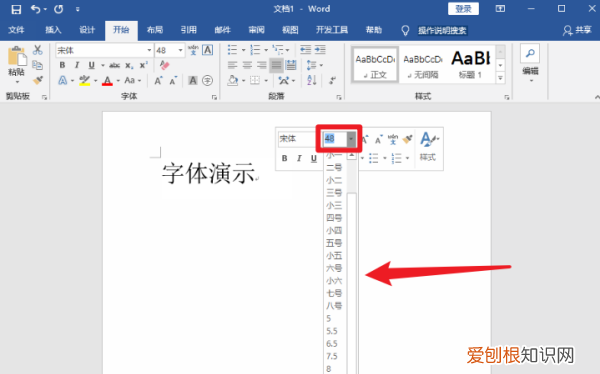Toggle superscript x² formatting
This screenshot has width=600, height=374.
(143, 65)
